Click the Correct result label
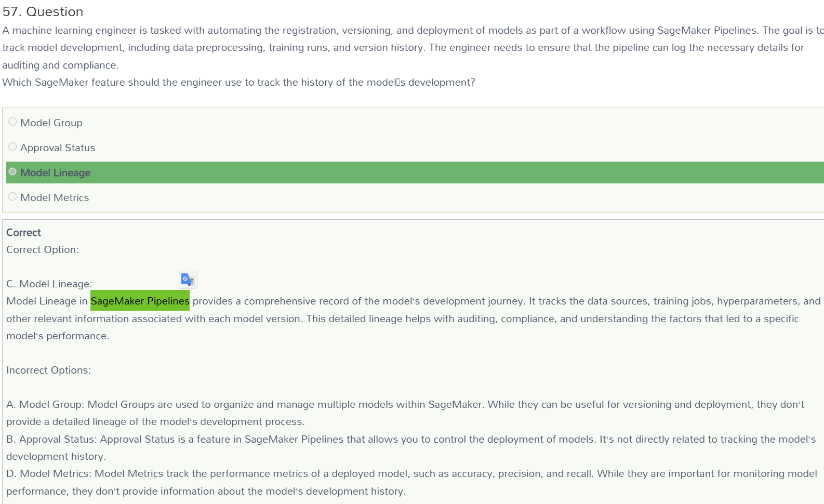 (x=23, y=232)
